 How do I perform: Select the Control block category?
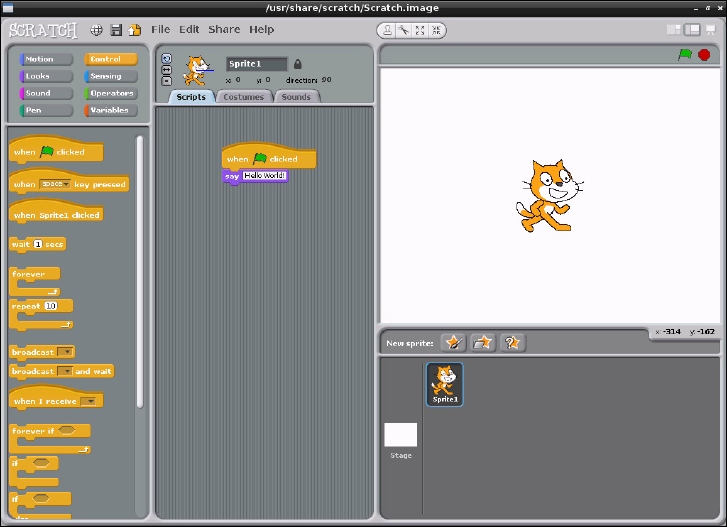111,59
